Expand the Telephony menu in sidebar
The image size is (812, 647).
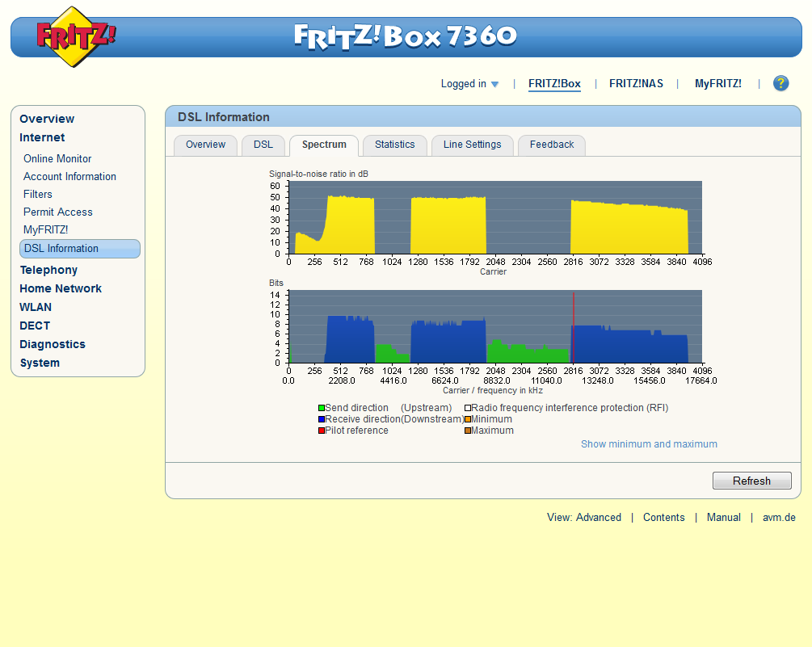[x=48, y=270]
